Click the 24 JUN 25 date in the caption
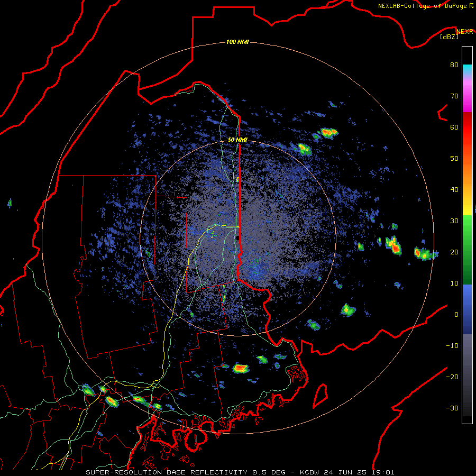476x476 pixels. [346, 472]
